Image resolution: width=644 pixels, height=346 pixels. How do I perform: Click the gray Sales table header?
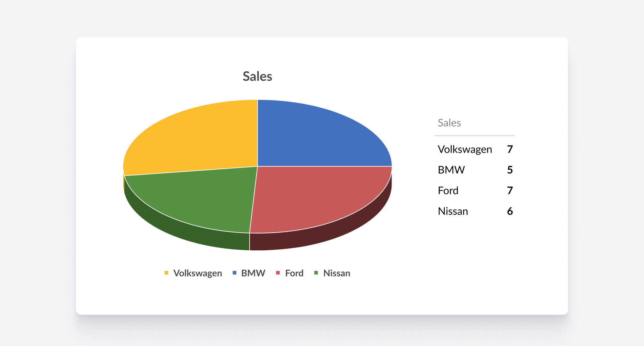(449, 123)
